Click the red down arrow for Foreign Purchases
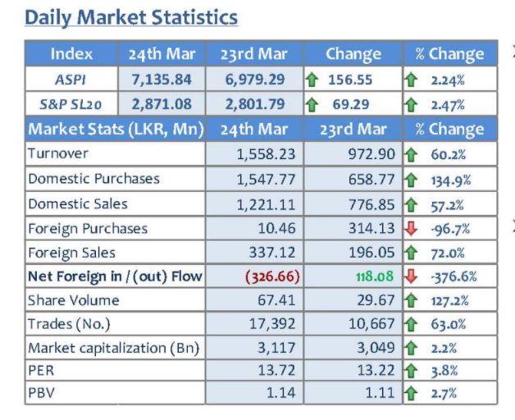The image size is (515, 420). [411, 228]
